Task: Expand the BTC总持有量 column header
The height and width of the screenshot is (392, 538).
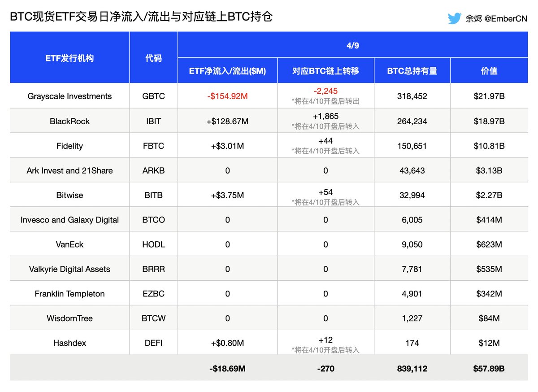Action: click(412, 70)
